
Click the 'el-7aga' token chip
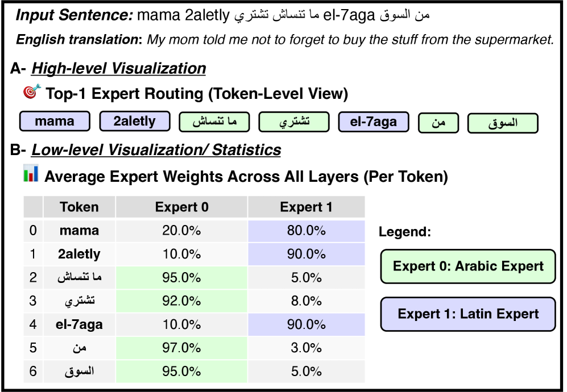(374, 121)
